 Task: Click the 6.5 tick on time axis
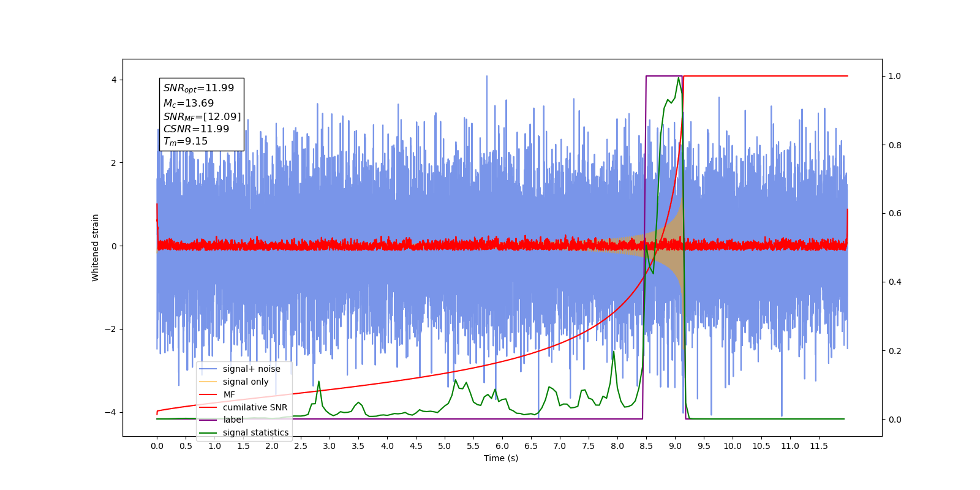[x=531, y=446]
